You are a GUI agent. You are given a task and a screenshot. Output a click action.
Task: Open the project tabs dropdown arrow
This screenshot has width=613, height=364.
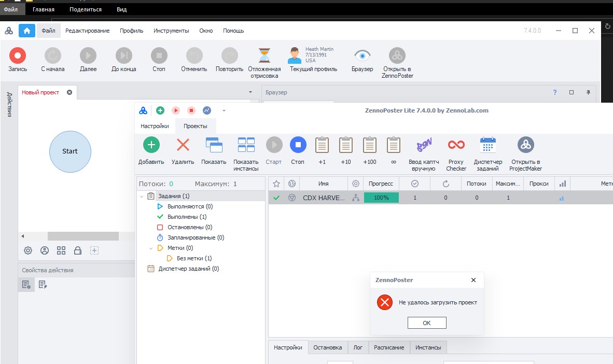(x=250, y=92)
